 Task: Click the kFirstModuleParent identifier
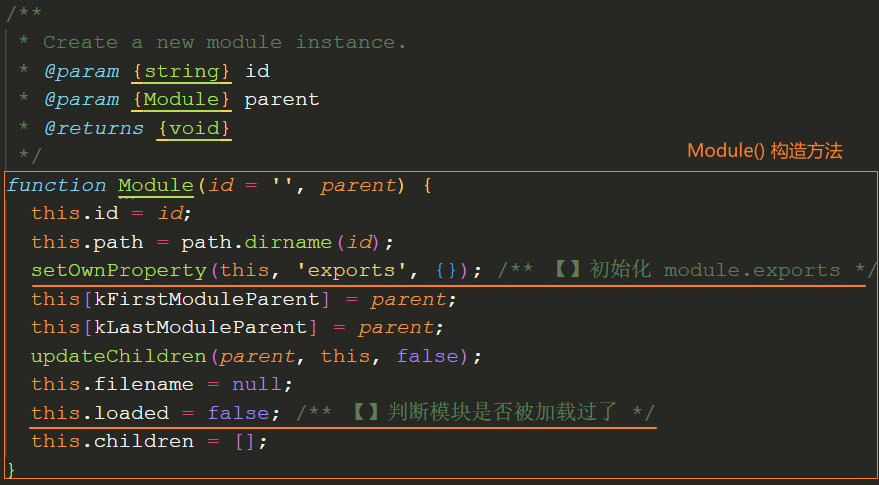click(206, 299)
